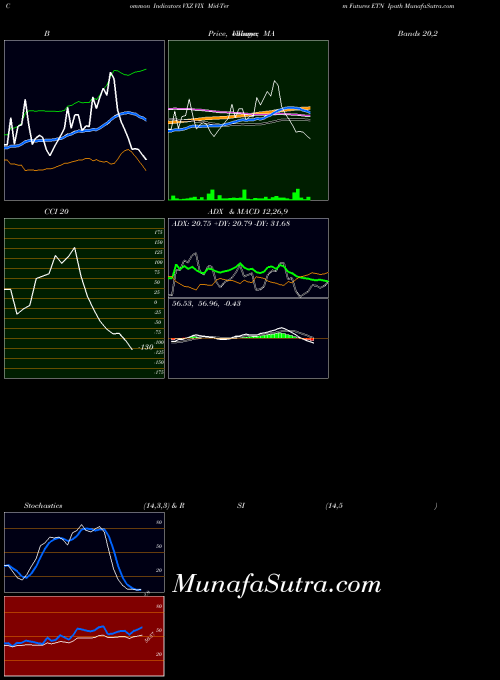Click the 'ADX & MACD 12,26,9' title
Screen dimensions: 500x680
248,212
